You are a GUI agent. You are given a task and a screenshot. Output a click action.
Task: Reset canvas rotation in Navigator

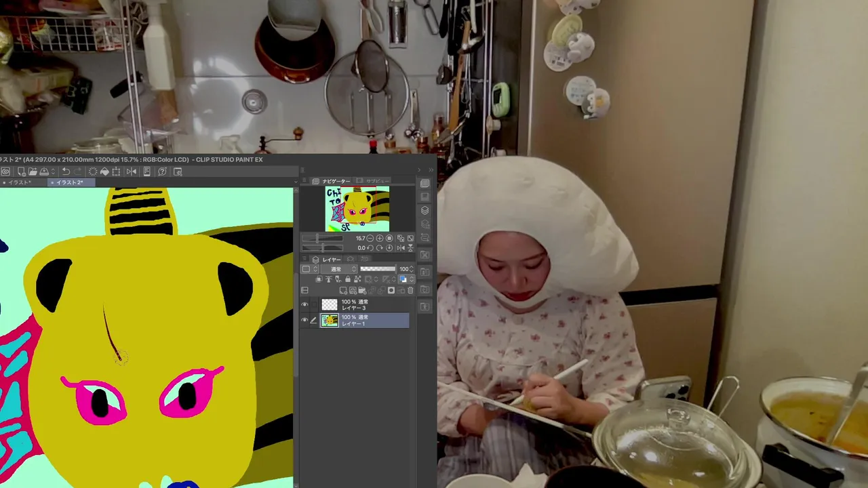pyautogui.click(x=389, y=248)
